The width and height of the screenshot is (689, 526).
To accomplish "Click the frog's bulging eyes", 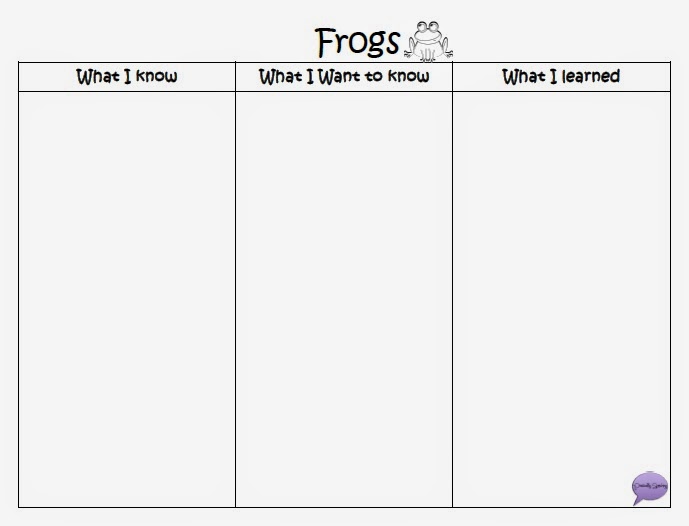I will (428, 27).
